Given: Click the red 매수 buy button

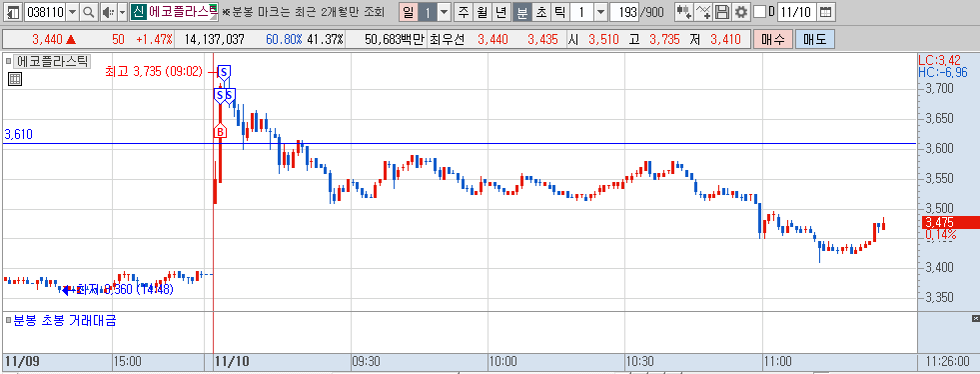Looking at the screenshot, I should [773, 39].
